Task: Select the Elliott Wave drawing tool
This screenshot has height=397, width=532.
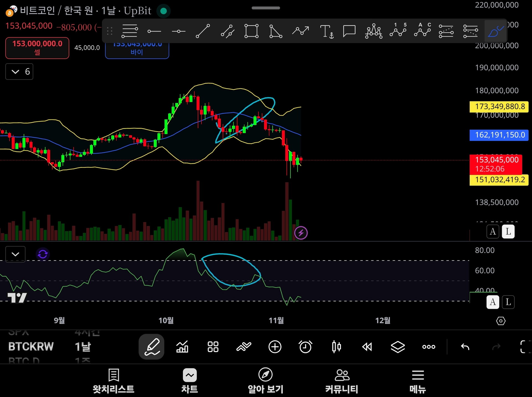Action: (x=398, y=31)
